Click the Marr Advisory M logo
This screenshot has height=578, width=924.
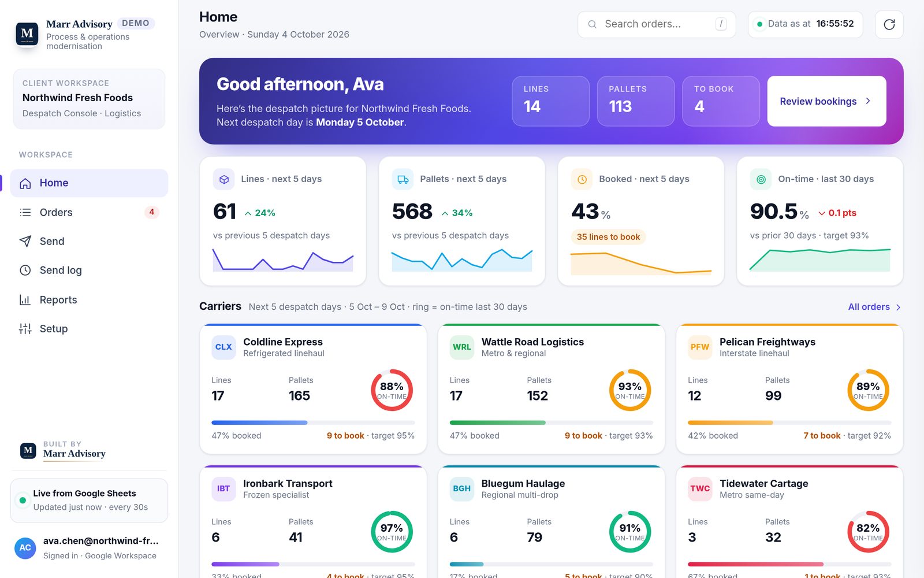coord(27,34)
